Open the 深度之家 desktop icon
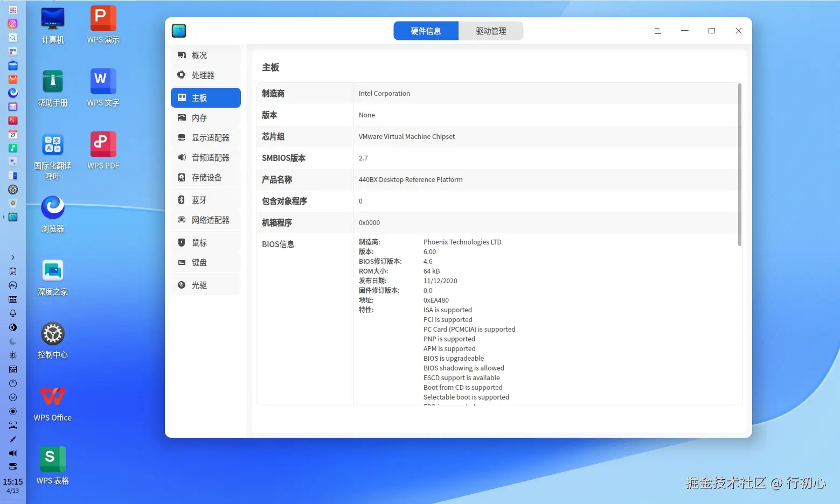The image size is (840, 504). pyautogui.click(x=53, y=278)
